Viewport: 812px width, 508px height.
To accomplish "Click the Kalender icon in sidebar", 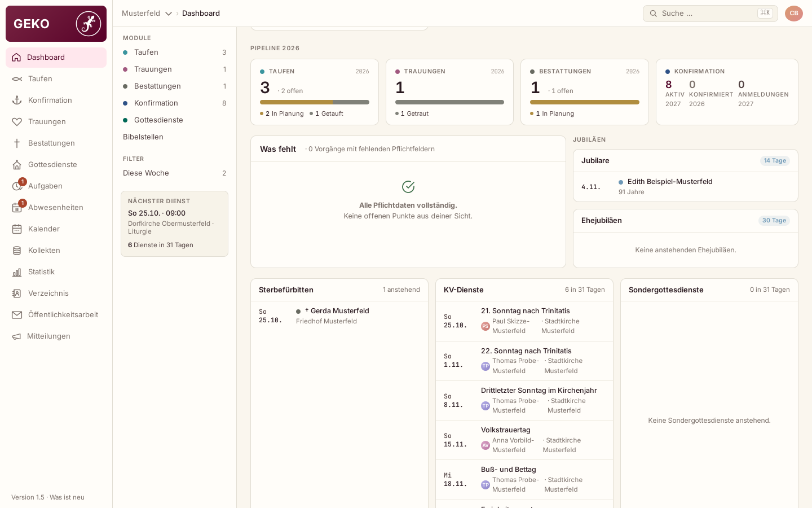I will pyautogui.click(x=17, y=229).
